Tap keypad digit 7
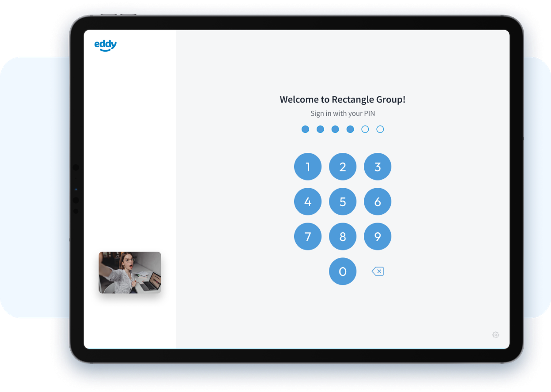Viewport: 551px width, 392px height. (308, 236)
